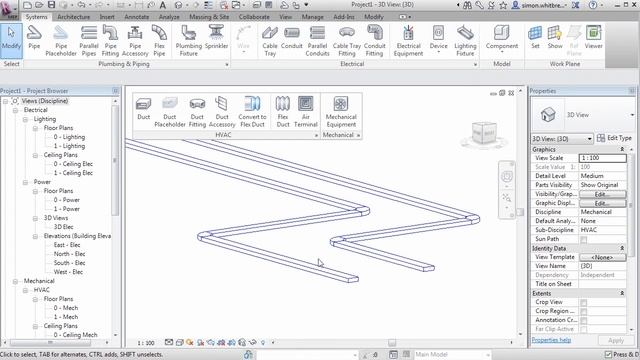Collapse the Power tree node

pyautogui.click(x=25, y=182)
